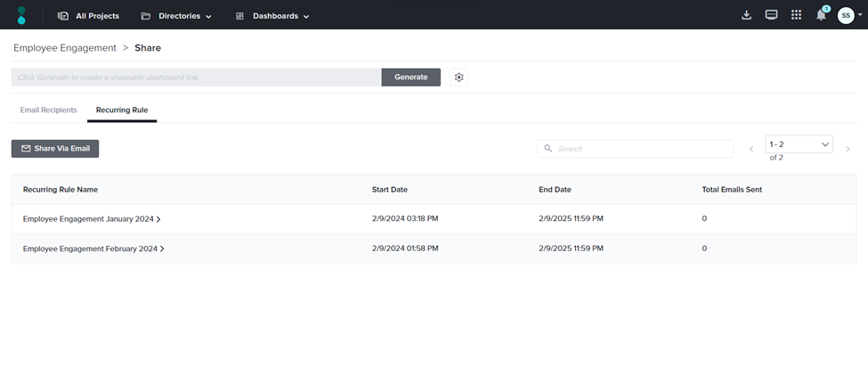
Task: Switch to the Email Recipients tab
Action: (x=48, y=110)
